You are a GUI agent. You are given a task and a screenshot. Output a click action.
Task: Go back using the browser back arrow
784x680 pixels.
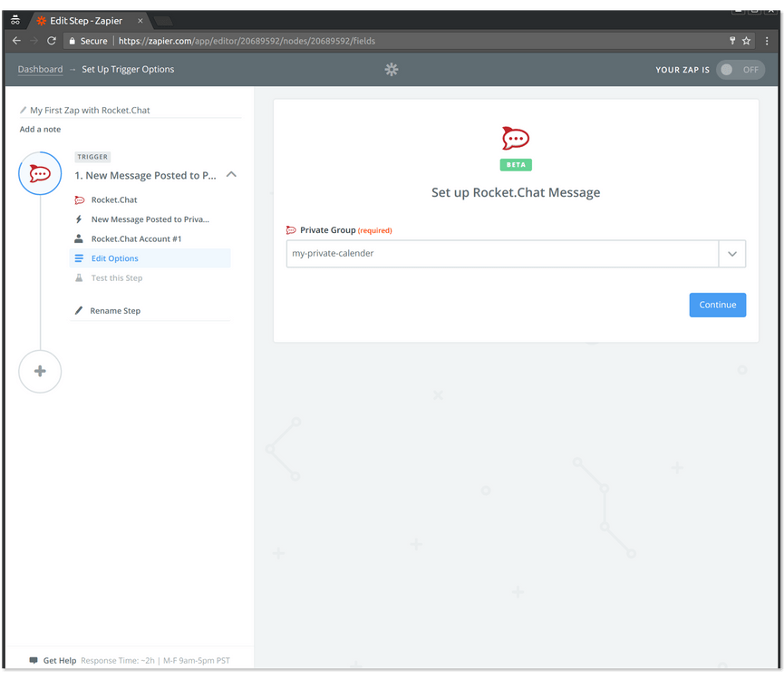click(16, 41)
